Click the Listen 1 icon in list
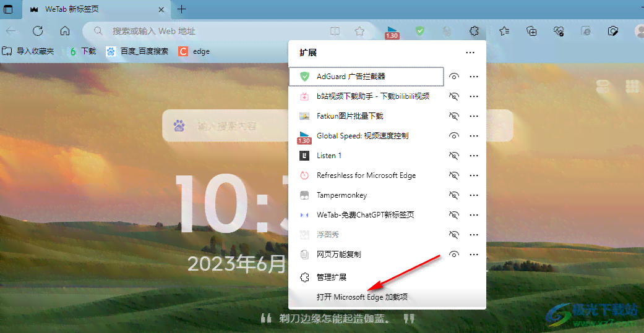Viewport: 644px width, 333px height. pos(304,156)
